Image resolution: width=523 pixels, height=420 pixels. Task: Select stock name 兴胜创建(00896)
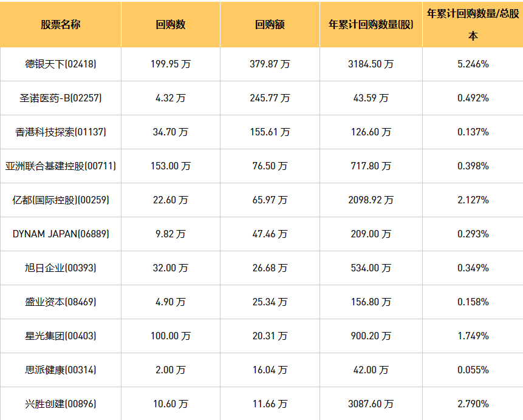(x=60, y=404)
